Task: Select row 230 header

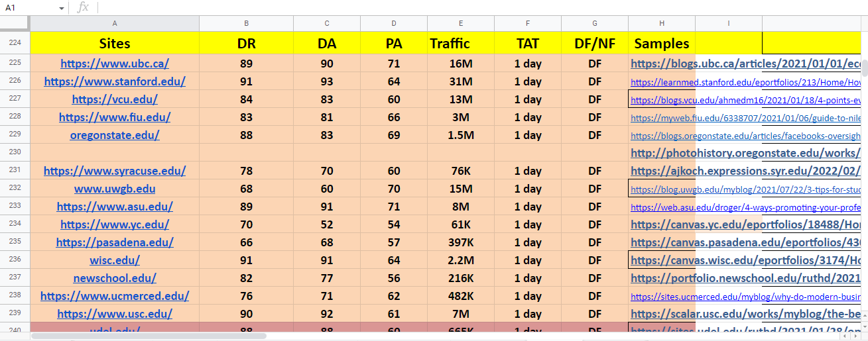Action: (15, 152)
